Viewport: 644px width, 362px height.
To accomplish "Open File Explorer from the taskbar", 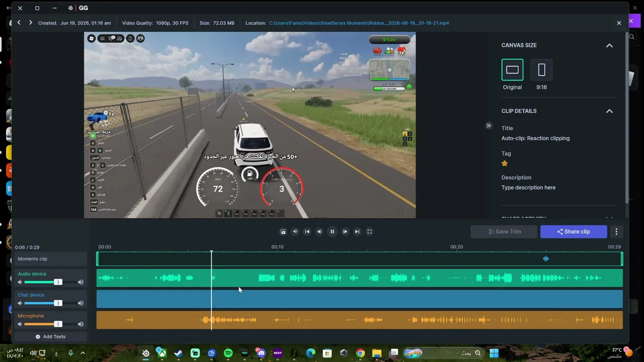I will pos(376,353).
